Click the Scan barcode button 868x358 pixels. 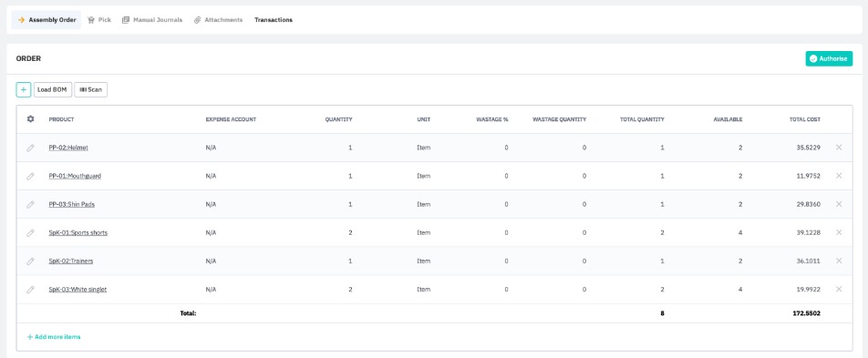point(91,89)
